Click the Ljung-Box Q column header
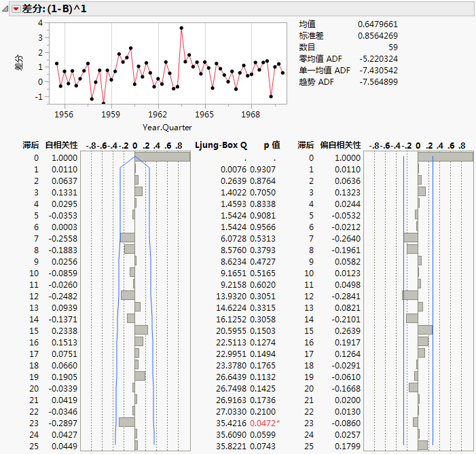Image resolution: width=476 pixels, height=454 pixels. 221,145
